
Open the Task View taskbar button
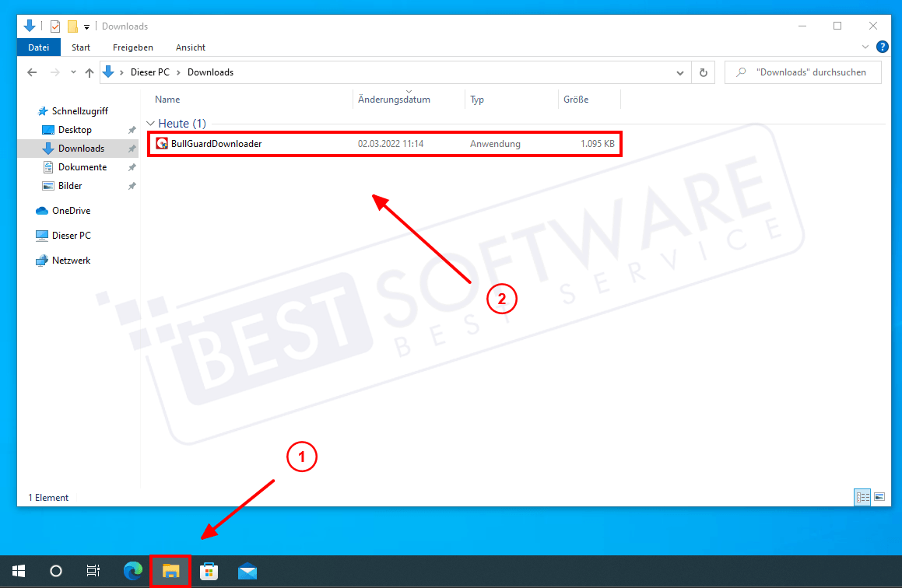tap(93, 572)
